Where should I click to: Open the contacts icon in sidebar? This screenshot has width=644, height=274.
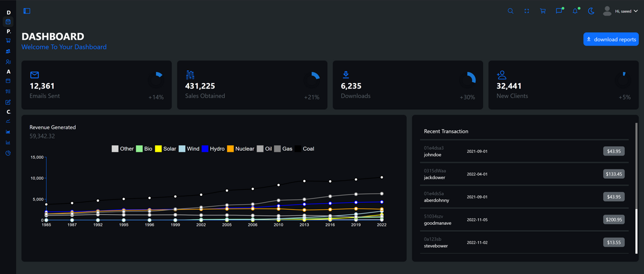(8, 62)
